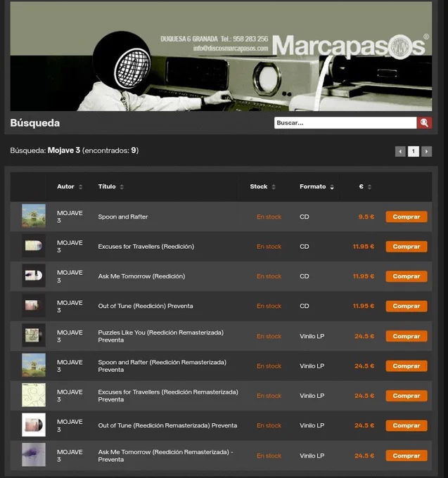The width and height of the screenshot is (448, 478).
Task: Go to the next results page arrow
Action: 426,152
